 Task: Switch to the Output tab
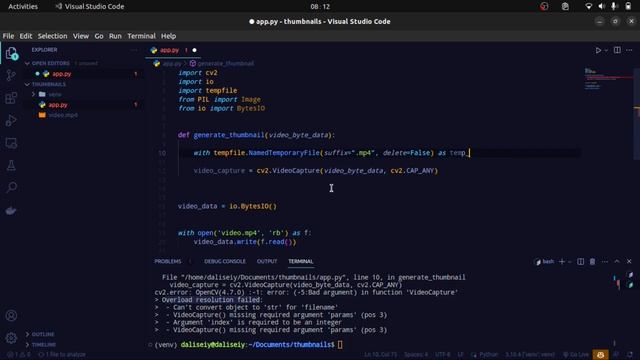pos(267,261)
